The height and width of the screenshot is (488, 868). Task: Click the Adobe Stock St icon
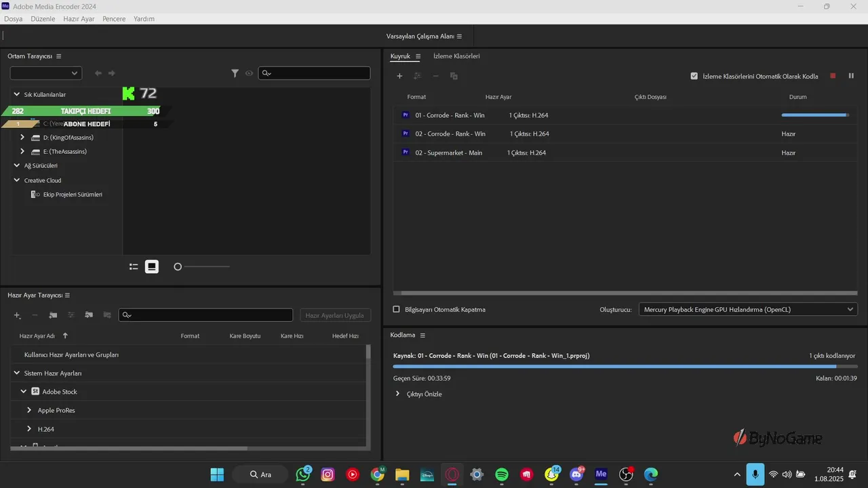coord(35,392)
